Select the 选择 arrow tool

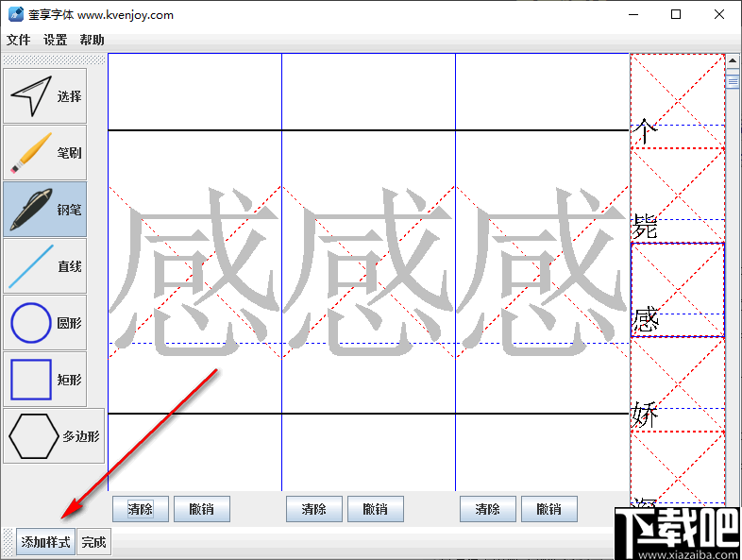pyautogui.click(x=45, y=95)
